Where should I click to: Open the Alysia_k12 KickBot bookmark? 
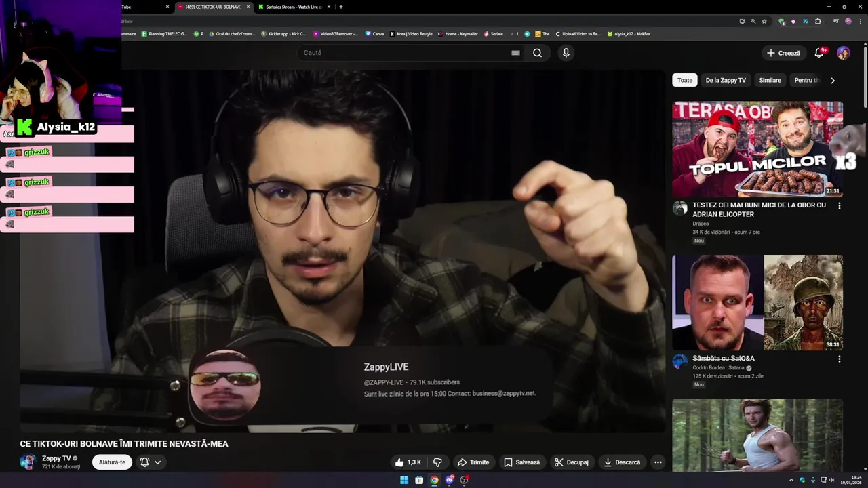pos(629,34)
